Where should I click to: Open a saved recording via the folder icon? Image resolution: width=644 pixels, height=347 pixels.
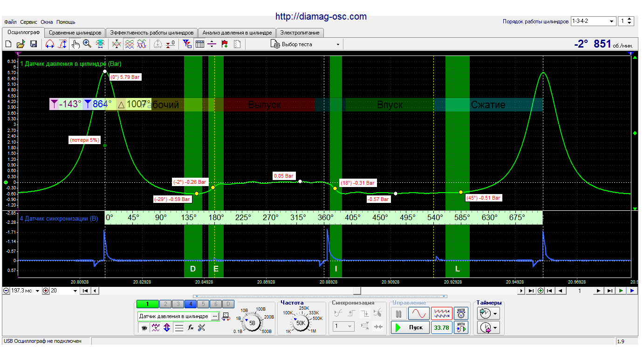click(21, 44)
